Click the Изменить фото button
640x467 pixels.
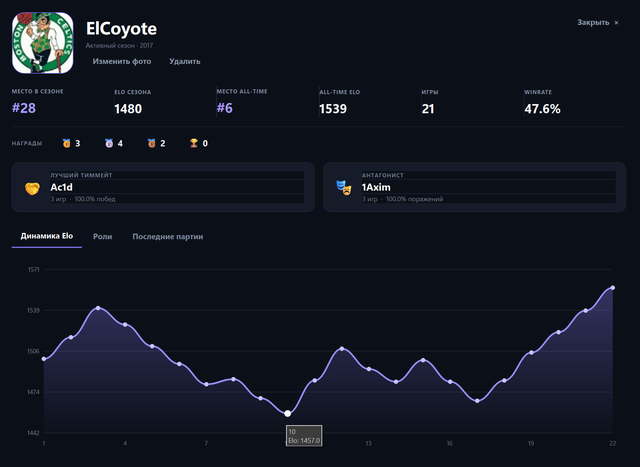pyautogui.click(x=122, y=61)
